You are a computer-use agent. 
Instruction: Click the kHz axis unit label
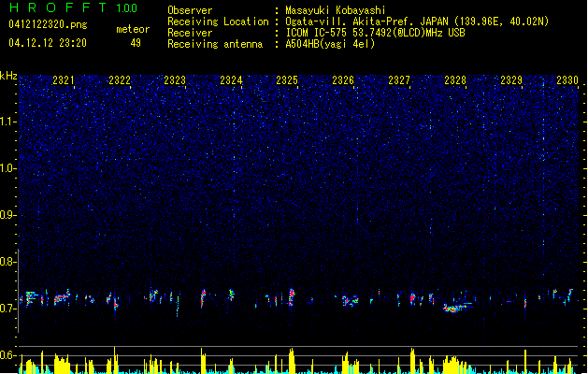(8, 76)
